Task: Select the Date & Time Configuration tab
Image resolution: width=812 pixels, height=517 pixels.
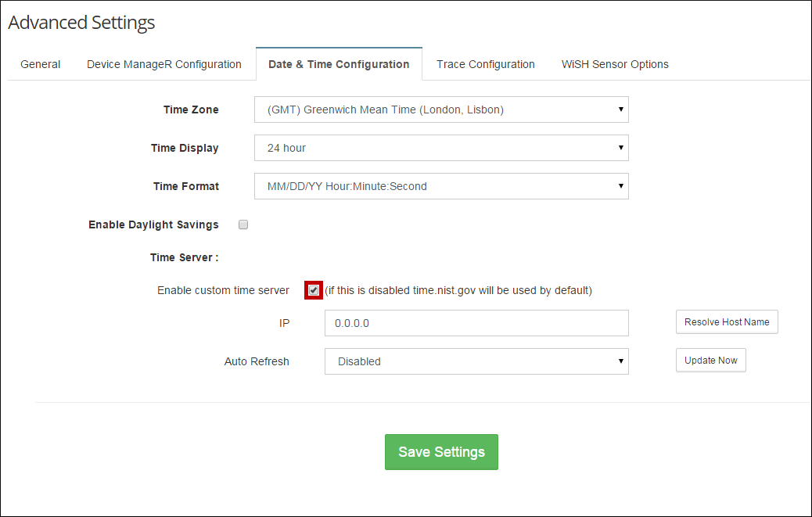Action: tap(339, 63)
